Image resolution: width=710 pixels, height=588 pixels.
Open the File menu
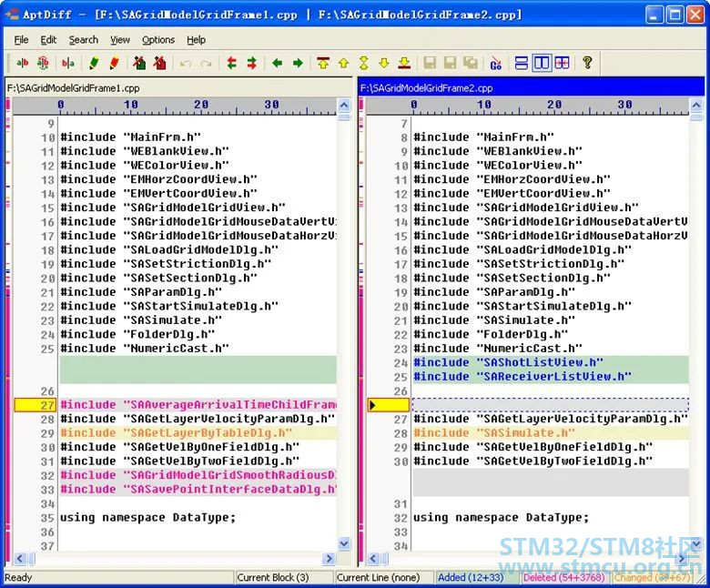pos(21,40)
